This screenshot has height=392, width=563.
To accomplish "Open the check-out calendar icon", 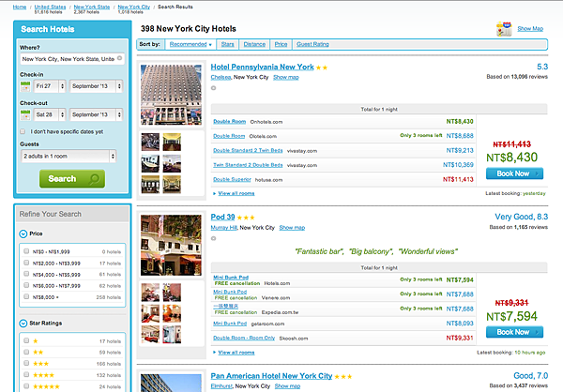I will [x=25, y=114].
